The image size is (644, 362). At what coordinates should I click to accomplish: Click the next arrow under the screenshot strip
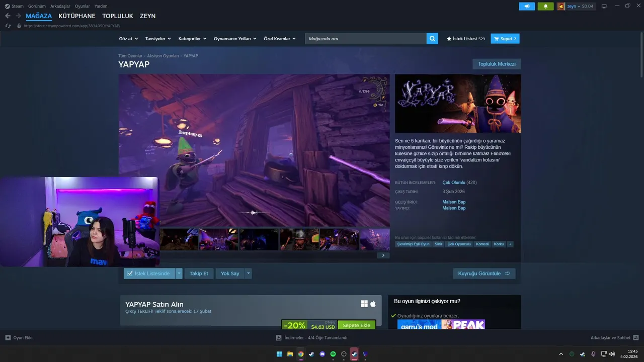pos(383,255)
